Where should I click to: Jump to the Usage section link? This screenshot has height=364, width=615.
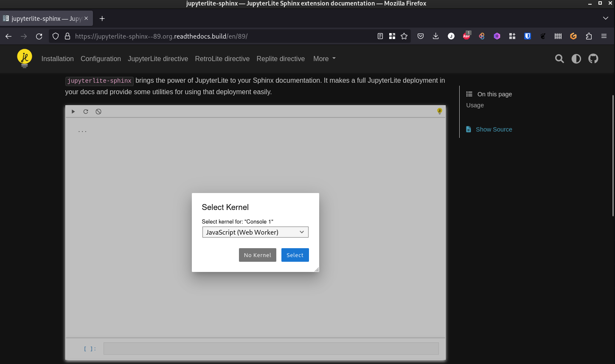475,105
